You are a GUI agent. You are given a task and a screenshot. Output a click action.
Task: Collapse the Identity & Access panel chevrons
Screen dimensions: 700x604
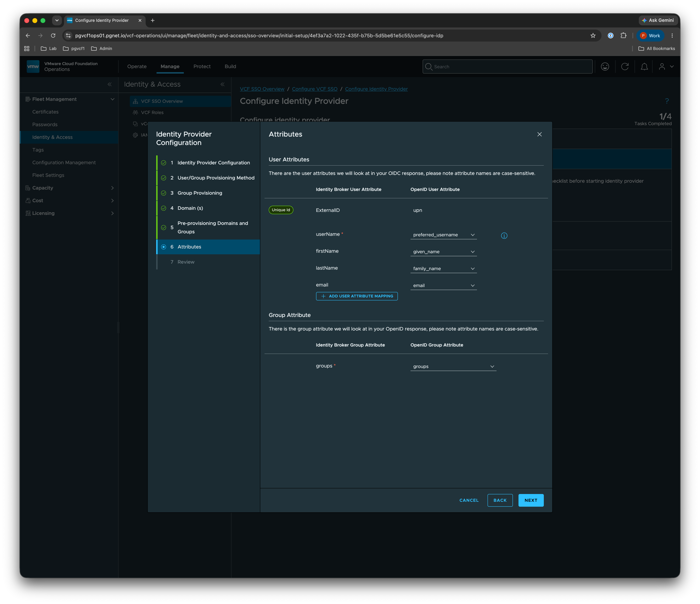(222, 84)
